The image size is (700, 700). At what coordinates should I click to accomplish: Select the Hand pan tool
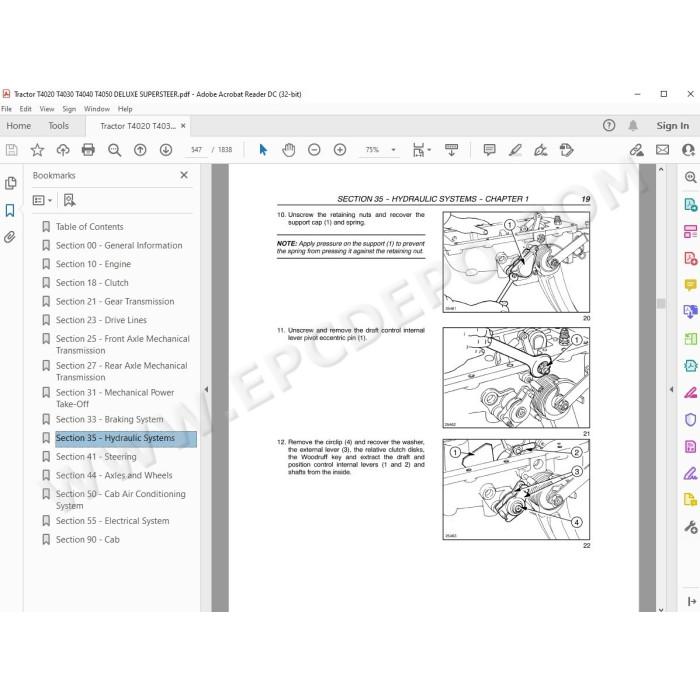[x=289, y=150]
